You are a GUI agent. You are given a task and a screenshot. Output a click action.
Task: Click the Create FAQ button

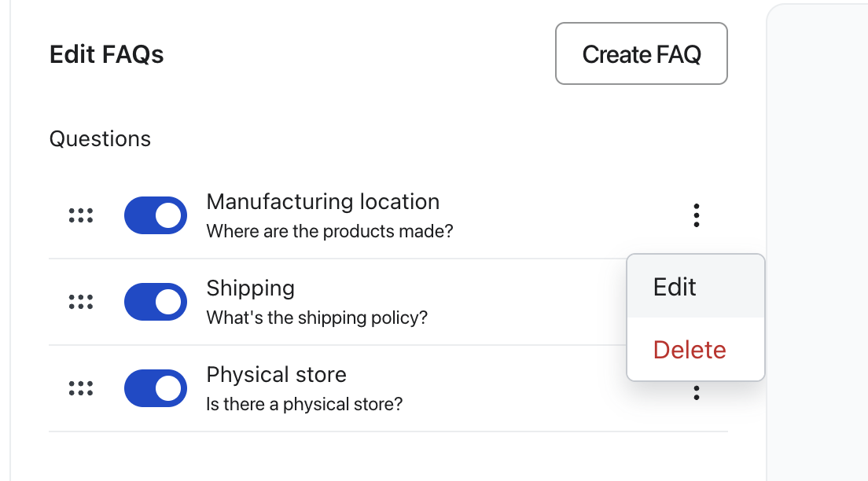[641, 53]
